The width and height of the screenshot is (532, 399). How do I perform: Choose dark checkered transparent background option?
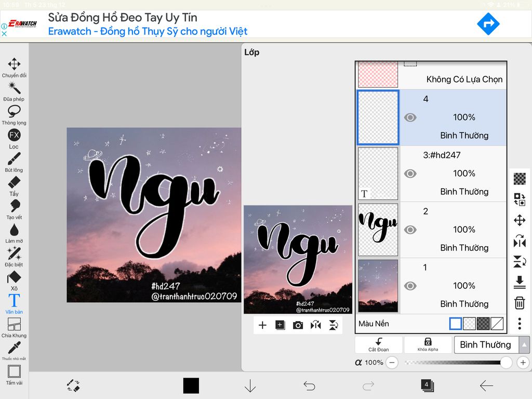point(483,324)
